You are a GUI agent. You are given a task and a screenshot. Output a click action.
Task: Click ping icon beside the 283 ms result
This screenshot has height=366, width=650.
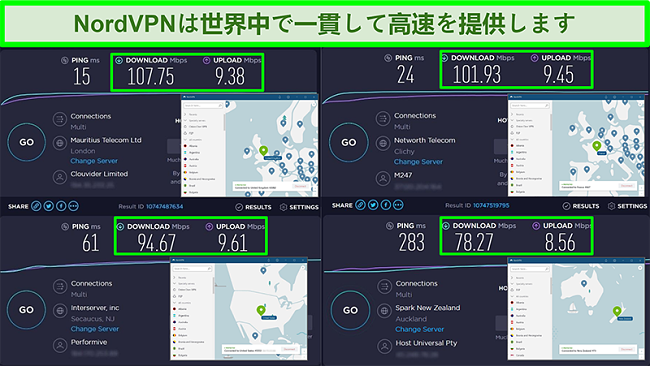tap(390, 226)
